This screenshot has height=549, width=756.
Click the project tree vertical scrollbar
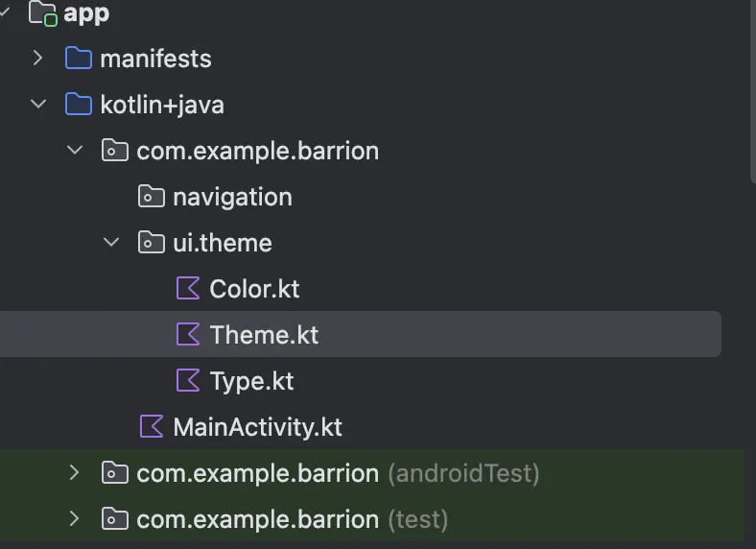(x=751, y=86)
